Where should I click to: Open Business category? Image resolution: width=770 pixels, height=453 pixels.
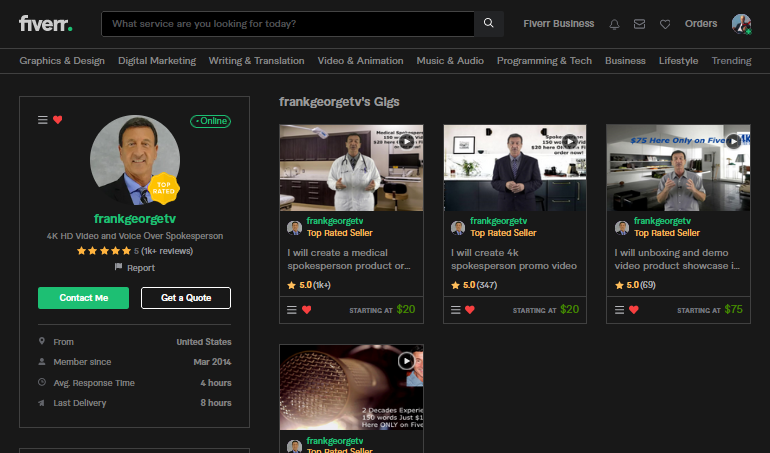coord(625,61)
